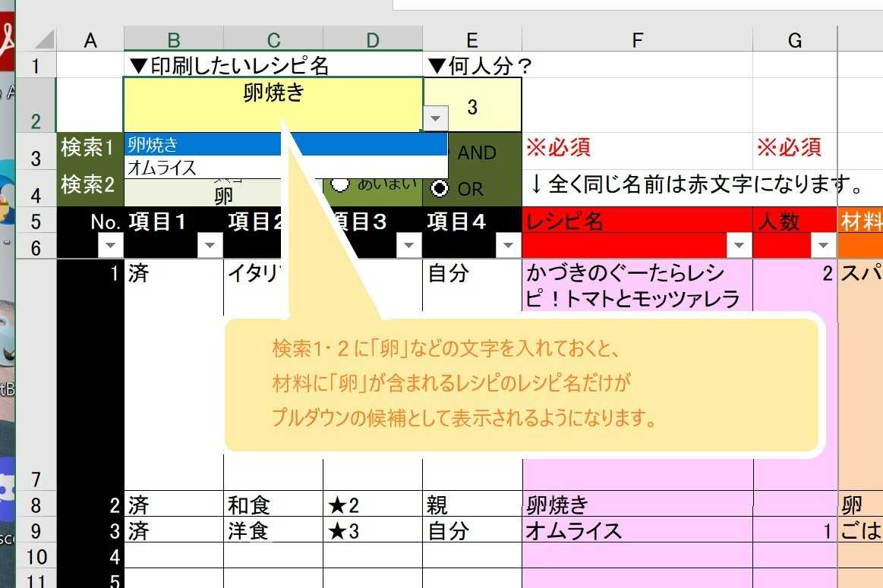Click the 卵焼き cell in レシピ名 column
This screenshot has width=883, height=588.
[638, 505]
